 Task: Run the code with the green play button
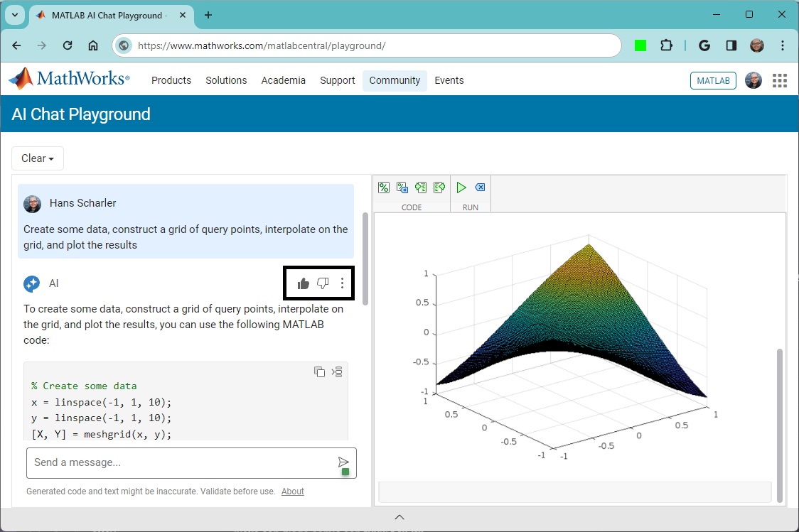pos(461,188)
